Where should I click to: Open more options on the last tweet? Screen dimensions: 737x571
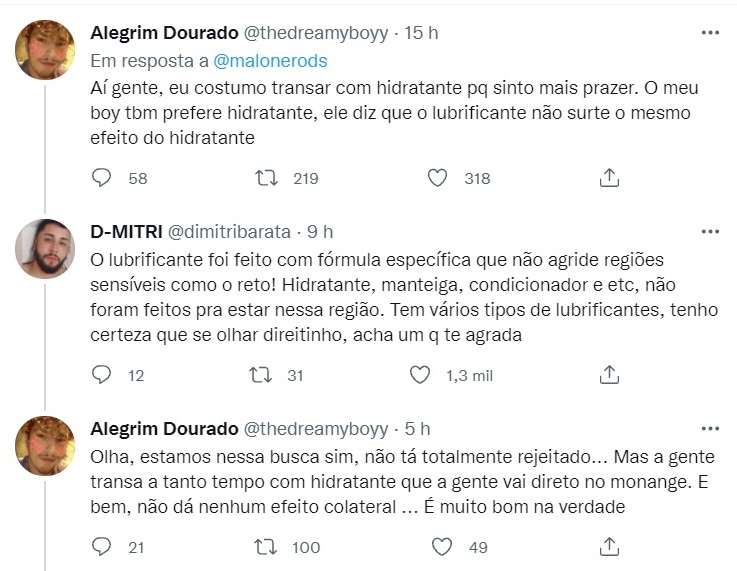pyautogui.click(x=710, y=429)
